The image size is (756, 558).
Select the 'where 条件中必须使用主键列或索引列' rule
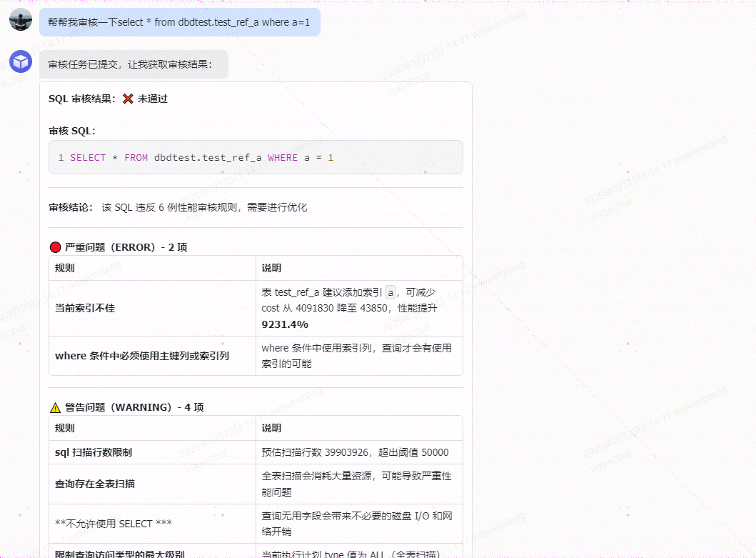pyautogui.click(x=142, y=356)
